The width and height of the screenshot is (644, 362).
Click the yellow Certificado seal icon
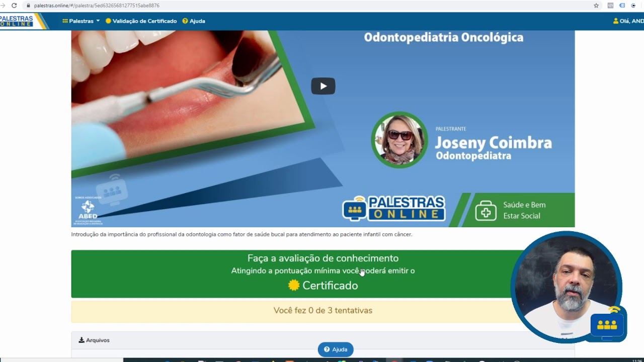(294, 286)
